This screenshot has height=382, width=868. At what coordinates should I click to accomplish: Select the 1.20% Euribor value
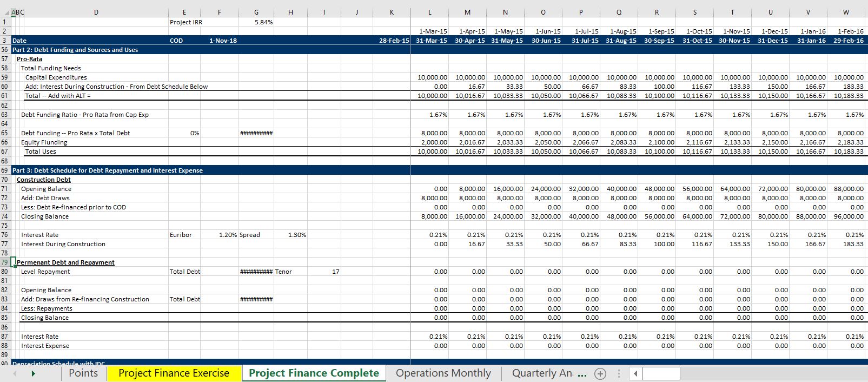(x=228, y=235)
